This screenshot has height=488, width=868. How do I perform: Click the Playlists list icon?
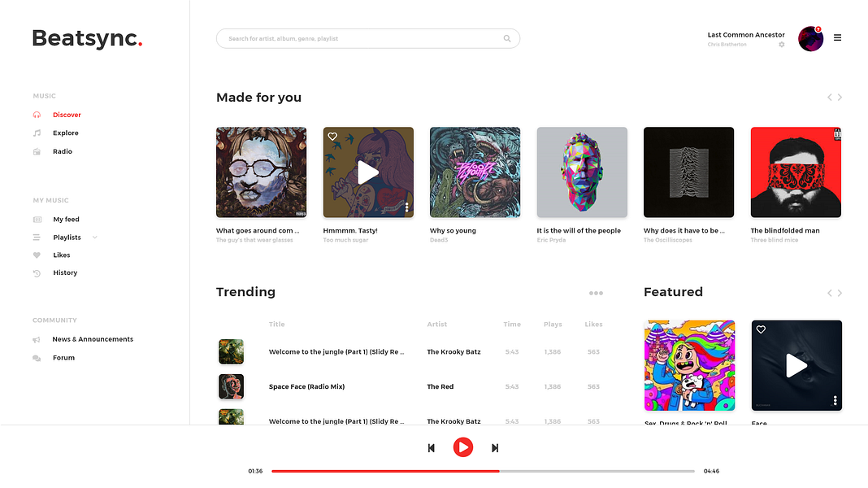(37, 237)
